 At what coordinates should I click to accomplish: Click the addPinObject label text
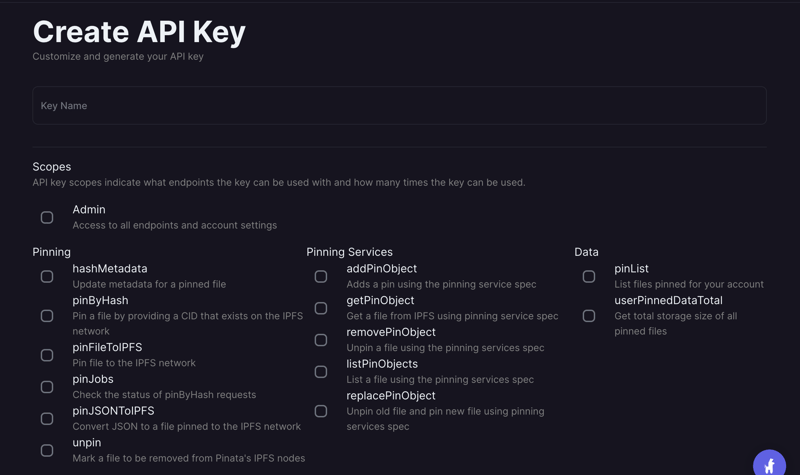[381, 268]
